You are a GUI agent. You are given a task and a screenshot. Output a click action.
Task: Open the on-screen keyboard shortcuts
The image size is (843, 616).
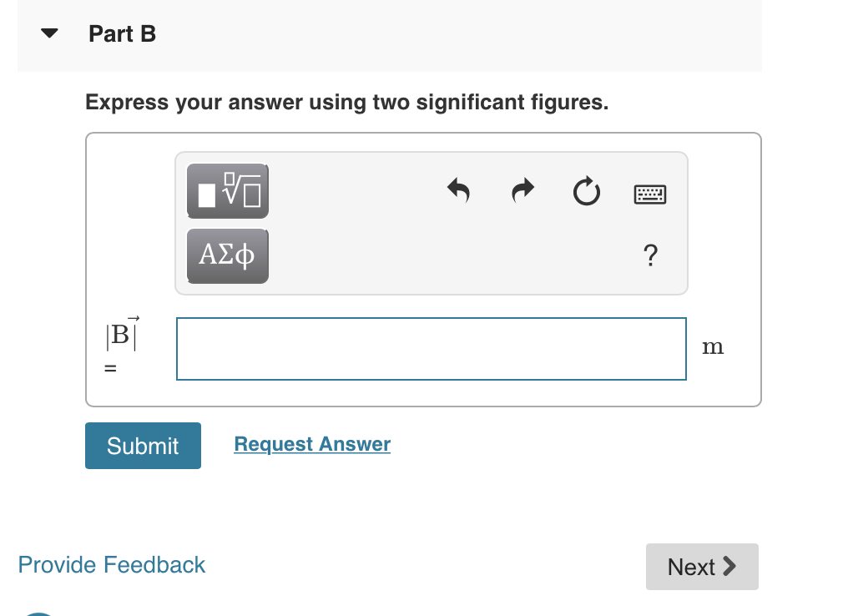pos(649,194)
